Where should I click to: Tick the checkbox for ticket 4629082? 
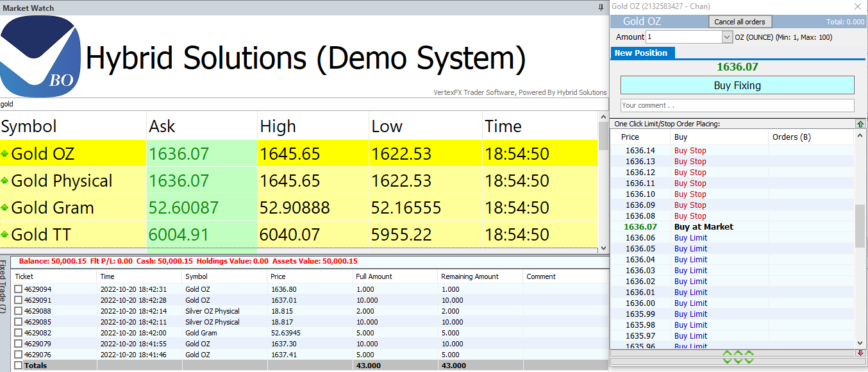click(19, 333)
